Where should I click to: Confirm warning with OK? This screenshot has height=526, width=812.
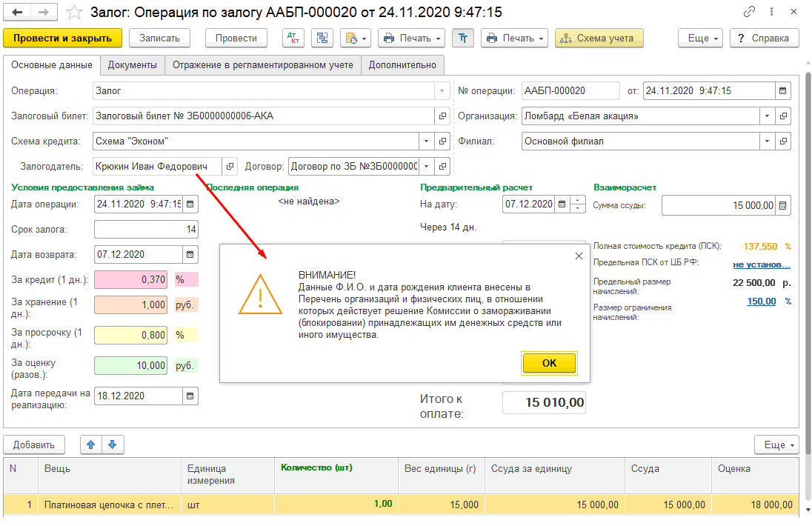coord(549,363)
